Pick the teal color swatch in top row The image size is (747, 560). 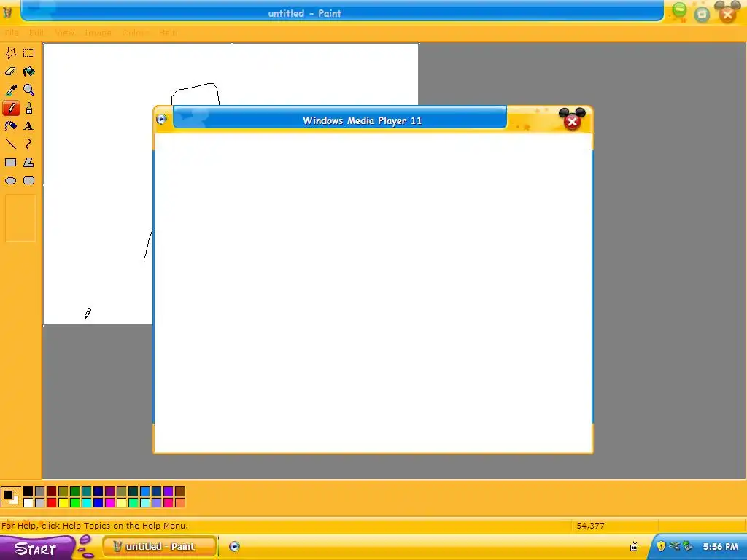[86, 491]
